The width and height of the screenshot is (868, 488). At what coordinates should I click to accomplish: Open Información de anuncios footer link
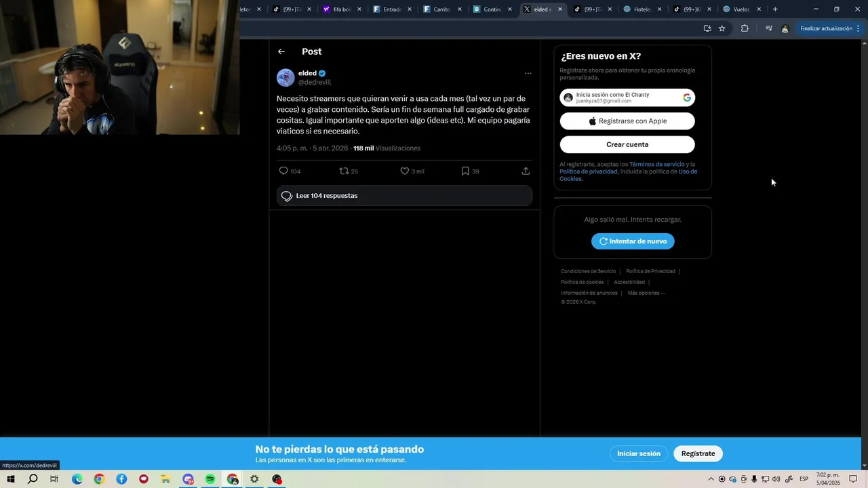click(x=589, y=293)
